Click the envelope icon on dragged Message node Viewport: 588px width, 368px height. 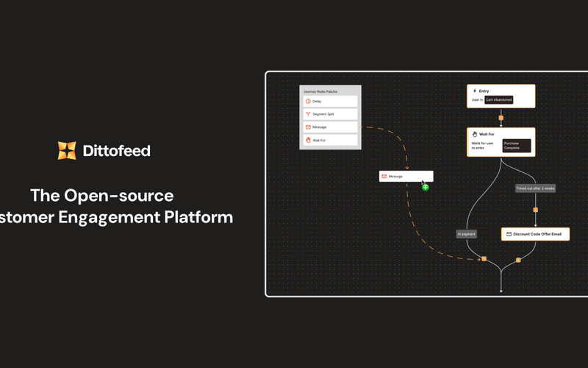click(x=384, y=177)
